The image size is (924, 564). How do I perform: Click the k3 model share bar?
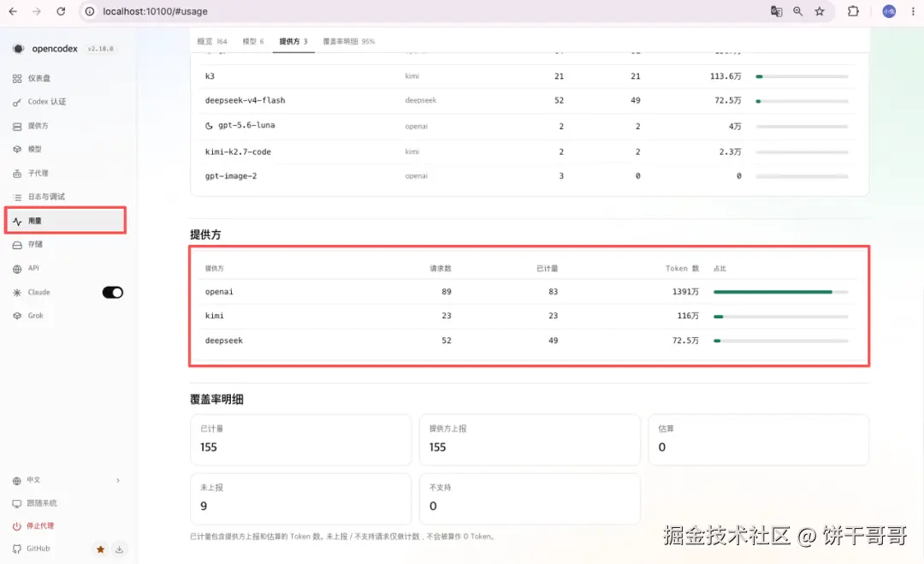pos(802,77)
